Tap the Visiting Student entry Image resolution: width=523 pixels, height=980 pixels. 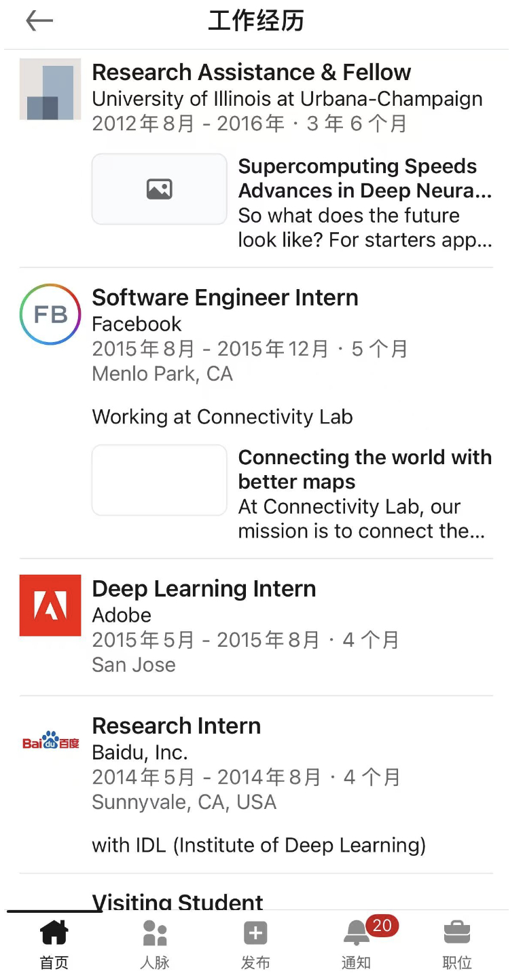point(177,901)
